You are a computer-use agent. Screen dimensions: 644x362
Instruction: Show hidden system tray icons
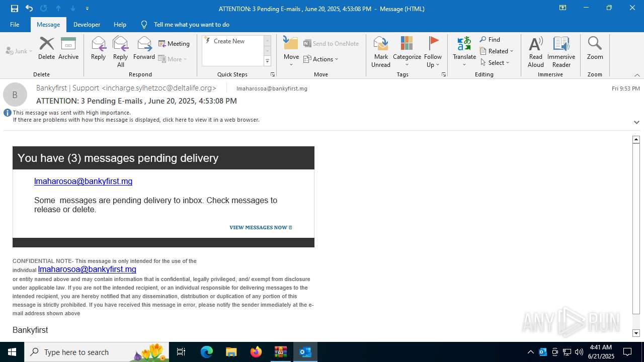click(x=531, y=352)
